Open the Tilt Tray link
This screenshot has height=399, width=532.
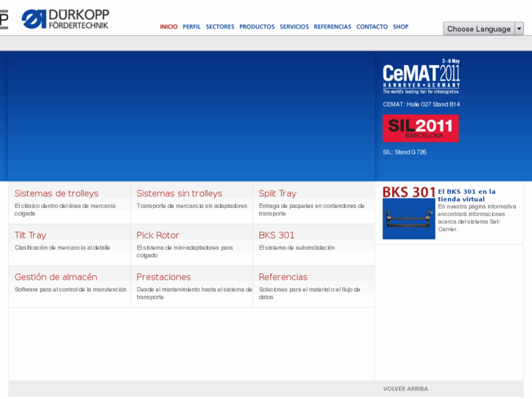point(30,235)
